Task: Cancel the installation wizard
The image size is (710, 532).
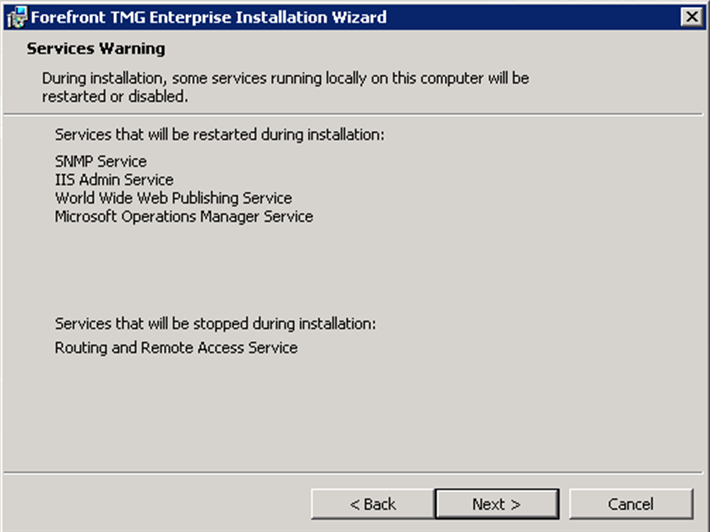Action: click(630, 504)
